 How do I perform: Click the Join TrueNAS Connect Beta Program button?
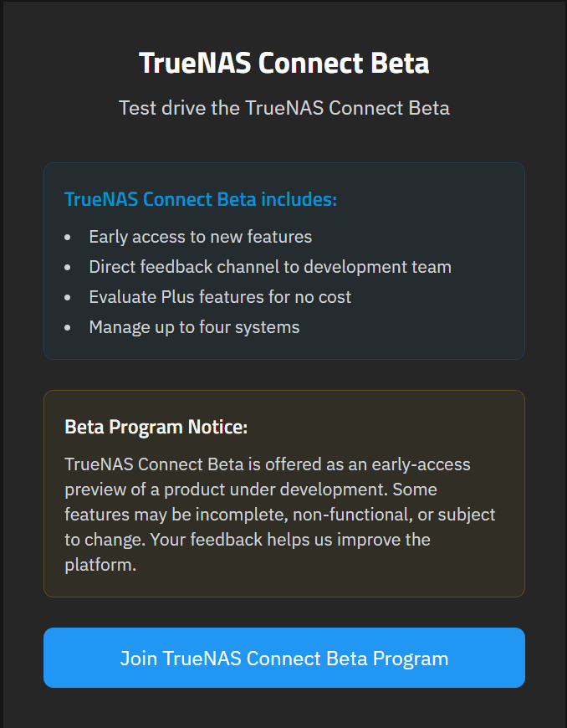click(x=284, y=659)
